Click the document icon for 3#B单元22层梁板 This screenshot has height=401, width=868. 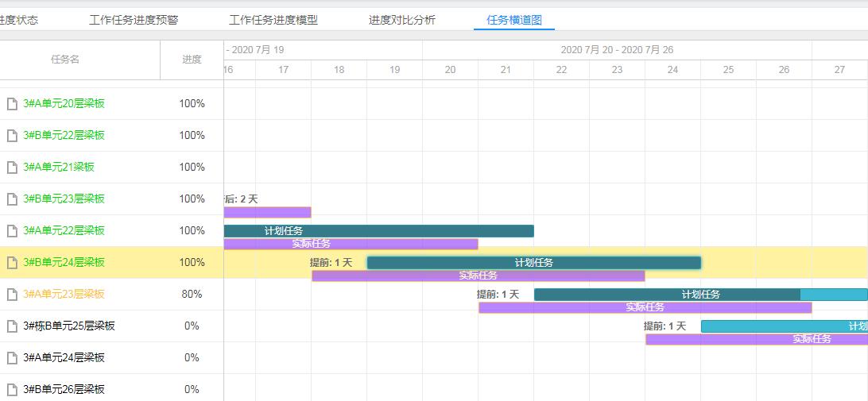tap(12, 136)
